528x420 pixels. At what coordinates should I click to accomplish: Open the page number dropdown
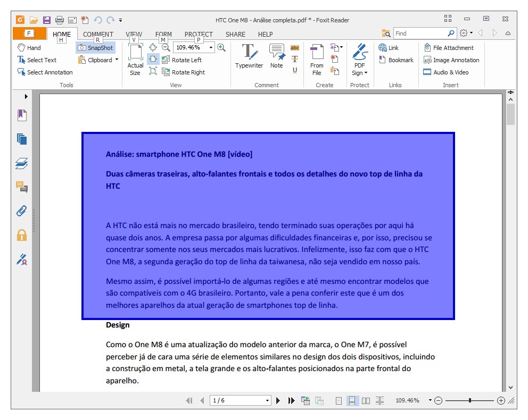pyautogui.click(x=267, y=400)
